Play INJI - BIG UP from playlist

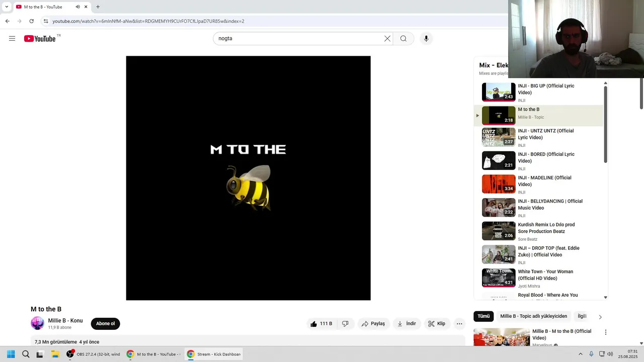tap(538, 93)
